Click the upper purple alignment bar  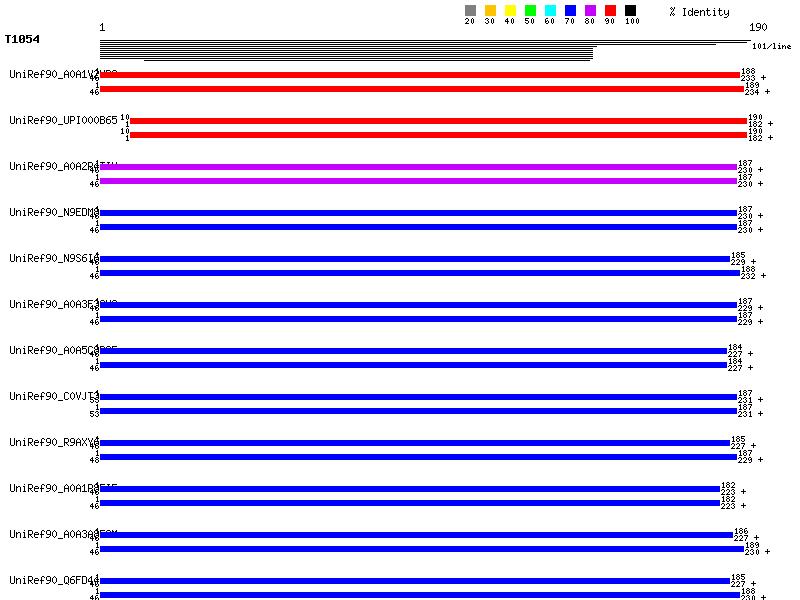pyautogui.click(x=418, y=167)
